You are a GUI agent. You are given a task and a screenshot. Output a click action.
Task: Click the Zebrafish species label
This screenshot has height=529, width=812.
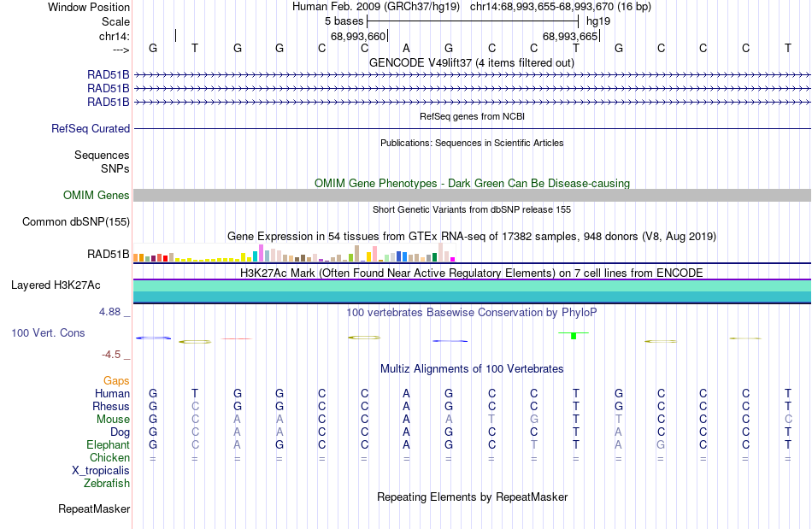pos(107,483)
